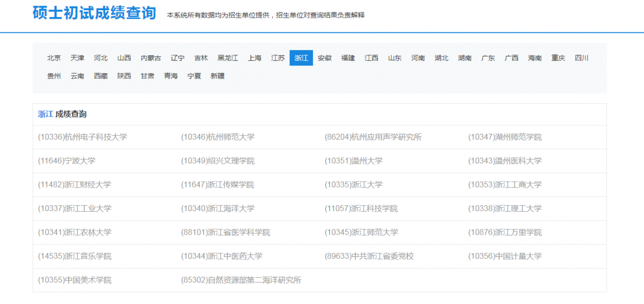Click (10344)浙江中医药大学

(x=222, y=256)
